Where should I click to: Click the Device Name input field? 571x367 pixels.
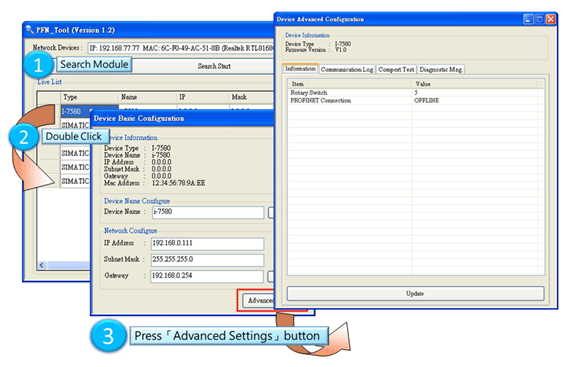click(x=208, y=212)
